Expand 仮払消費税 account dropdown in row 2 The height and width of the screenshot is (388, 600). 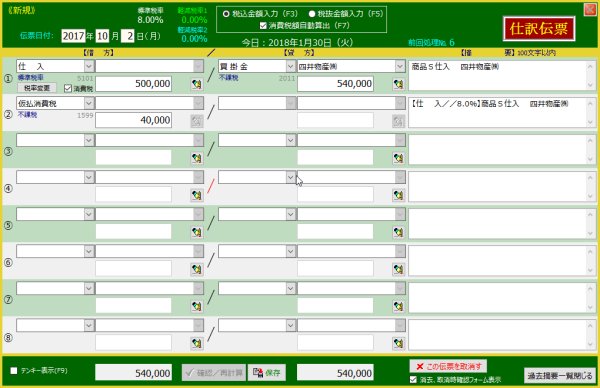point(89,103)
